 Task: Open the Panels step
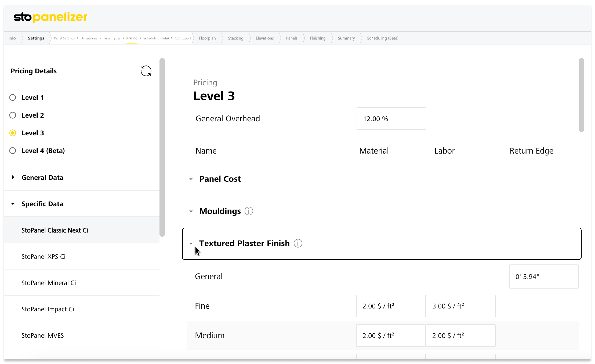click(x=291, y=38)
